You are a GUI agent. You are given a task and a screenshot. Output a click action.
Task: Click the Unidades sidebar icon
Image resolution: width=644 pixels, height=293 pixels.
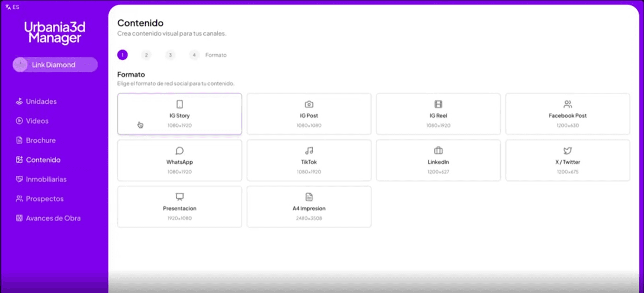[19, 102]
